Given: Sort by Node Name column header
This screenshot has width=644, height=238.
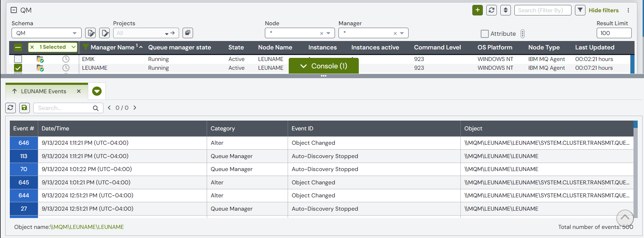Looking at the screenshot, I should (x=275, y=47).
